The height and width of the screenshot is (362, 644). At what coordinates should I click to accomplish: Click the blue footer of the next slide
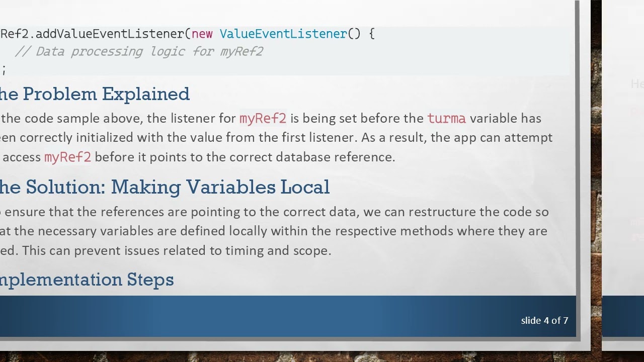point(623,316)
